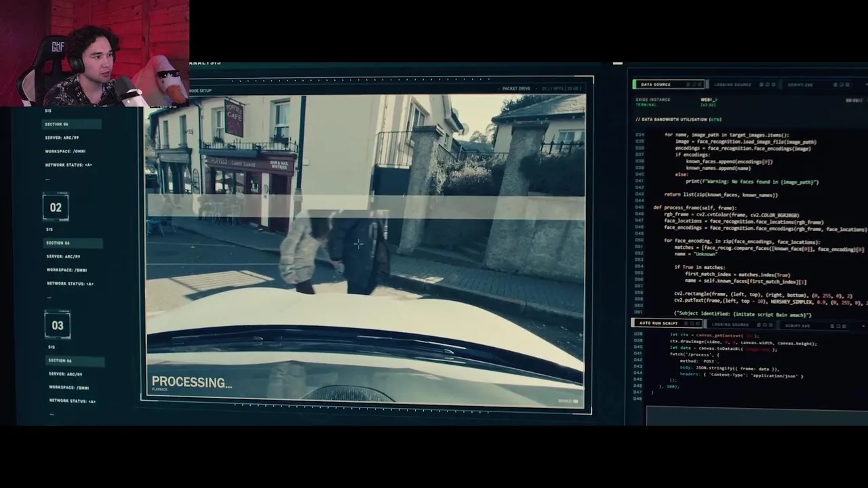Viewport: 868px width, 488px height.
Task: Click SECTION 06 bar below the 03 box
Action: (x=75, y=361)
